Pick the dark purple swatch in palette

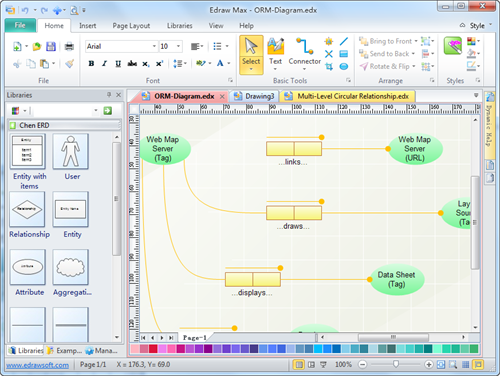pyautogui.click(x=208, y=349)
